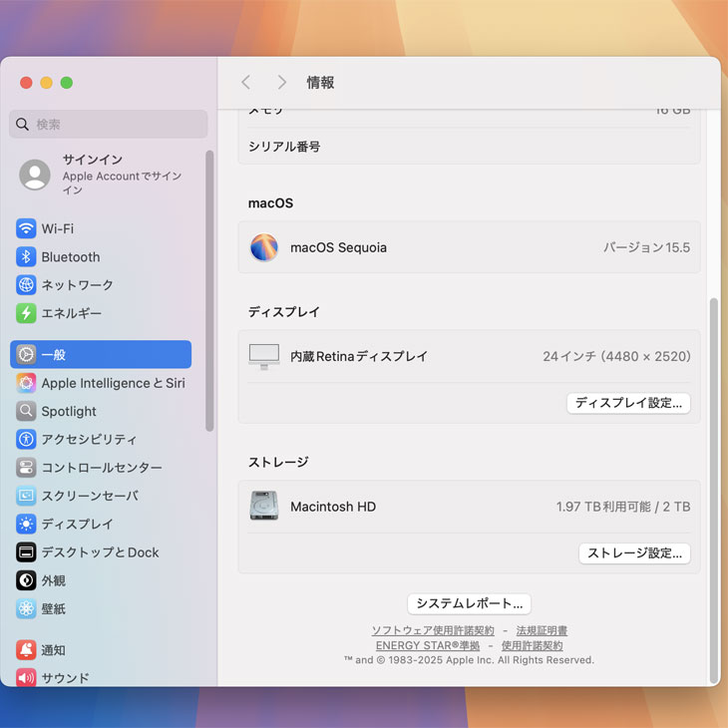The height and width of the screenshot is (728, 728).
Task: Click the macOS section heading
Action: 270,203
